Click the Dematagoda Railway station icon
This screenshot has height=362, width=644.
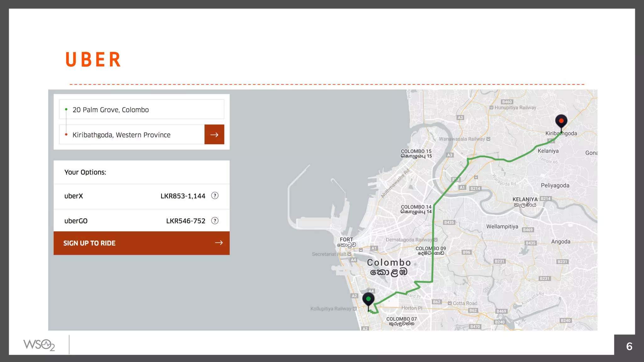(436, 240)
